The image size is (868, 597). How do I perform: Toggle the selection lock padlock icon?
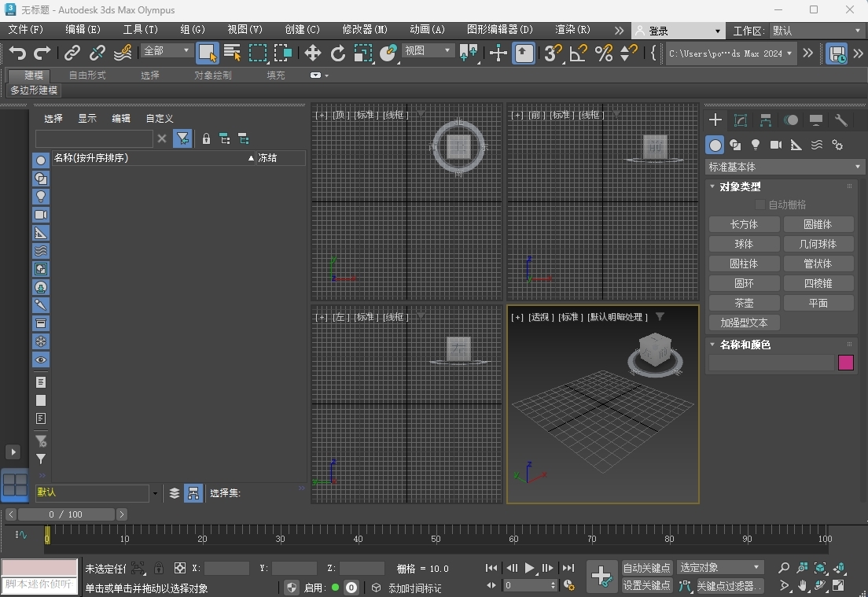[x=159, y=568]
